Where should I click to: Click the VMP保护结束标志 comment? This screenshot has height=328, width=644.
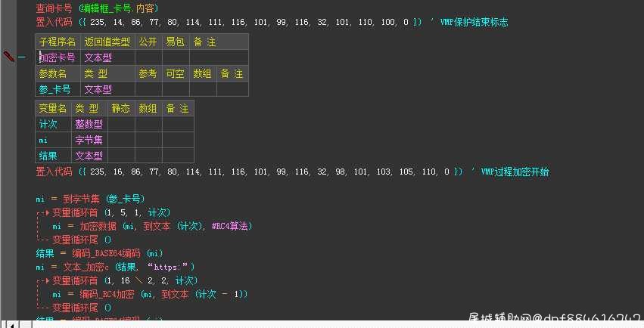pyautogui.click(x=474, y=22)
